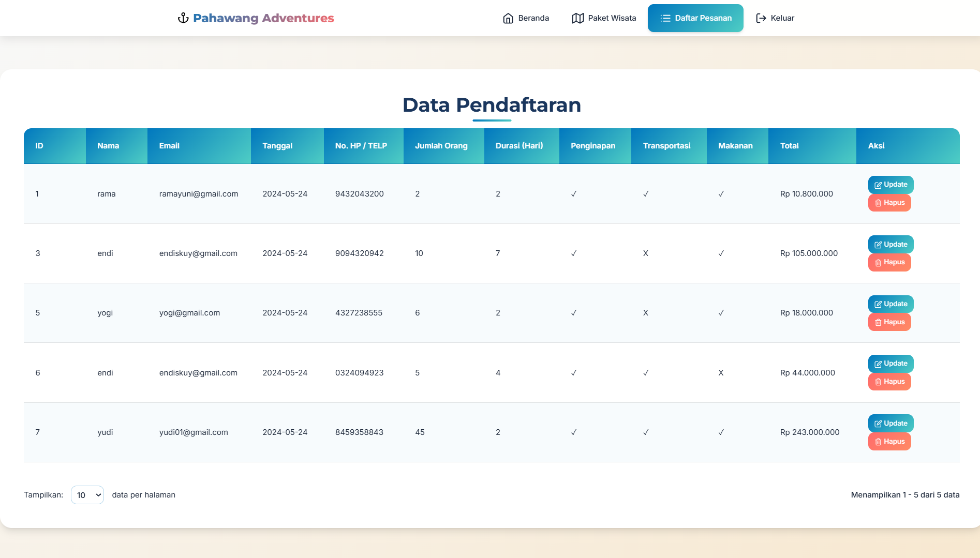The width and height of the screenshot is (980, 558).
Task: Click the logout arrow icon beside Keluar
Action: (x=761, y=18)
